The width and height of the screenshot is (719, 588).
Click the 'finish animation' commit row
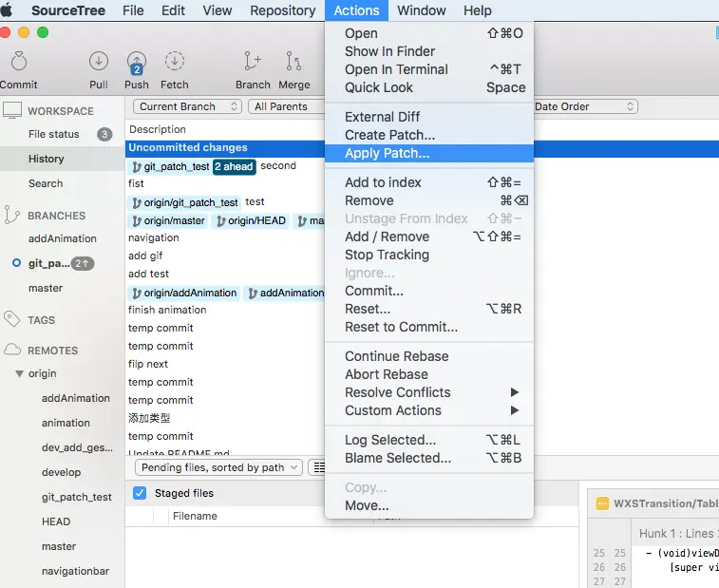(x=225, y=310)
